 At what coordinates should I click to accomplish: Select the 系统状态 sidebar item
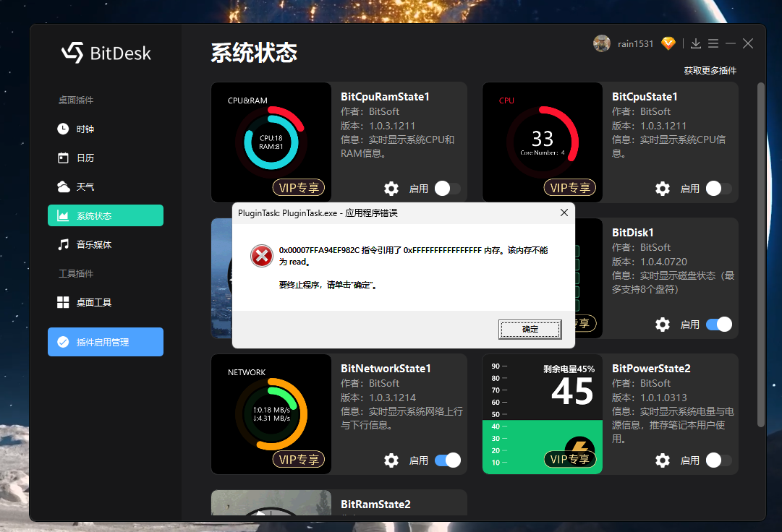coord(105,215)
